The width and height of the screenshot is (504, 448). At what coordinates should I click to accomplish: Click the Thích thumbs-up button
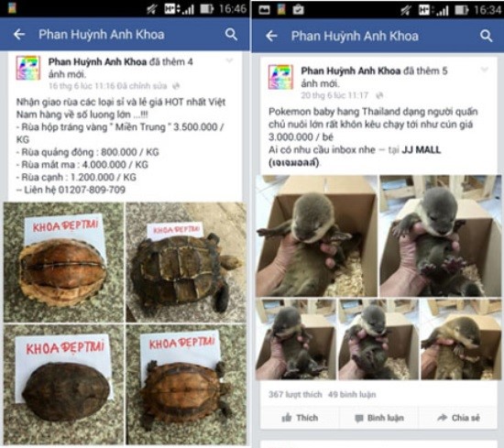point(300,418)
